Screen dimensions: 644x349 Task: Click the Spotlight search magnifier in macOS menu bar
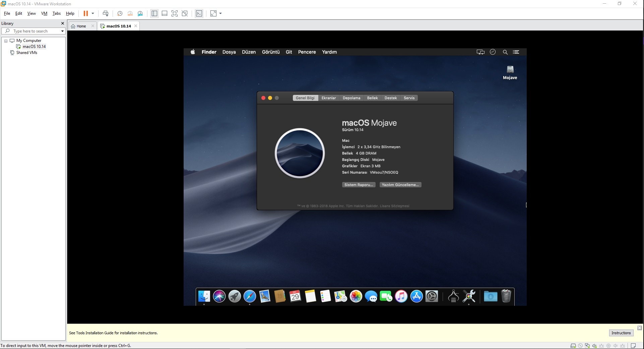(x=505, y=52)
